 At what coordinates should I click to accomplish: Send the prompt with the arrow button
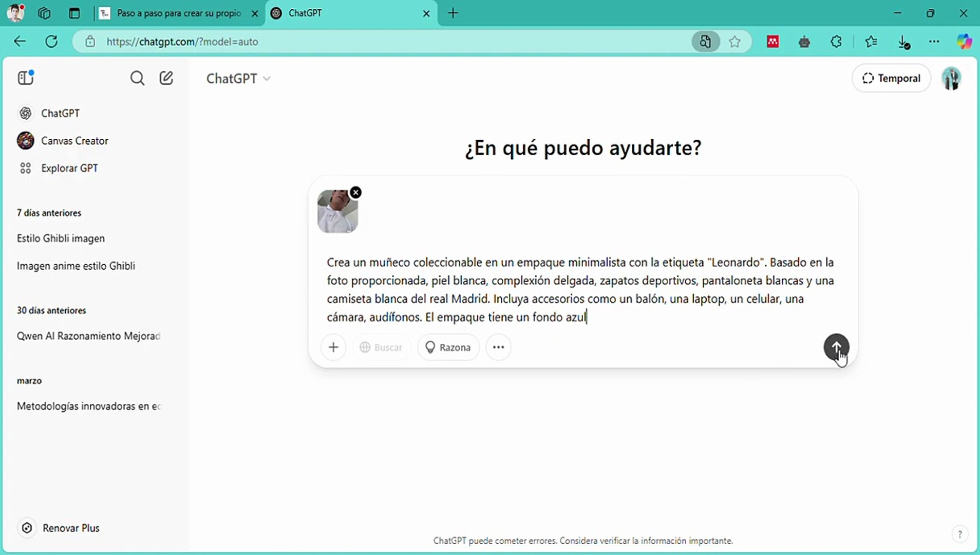836,347
